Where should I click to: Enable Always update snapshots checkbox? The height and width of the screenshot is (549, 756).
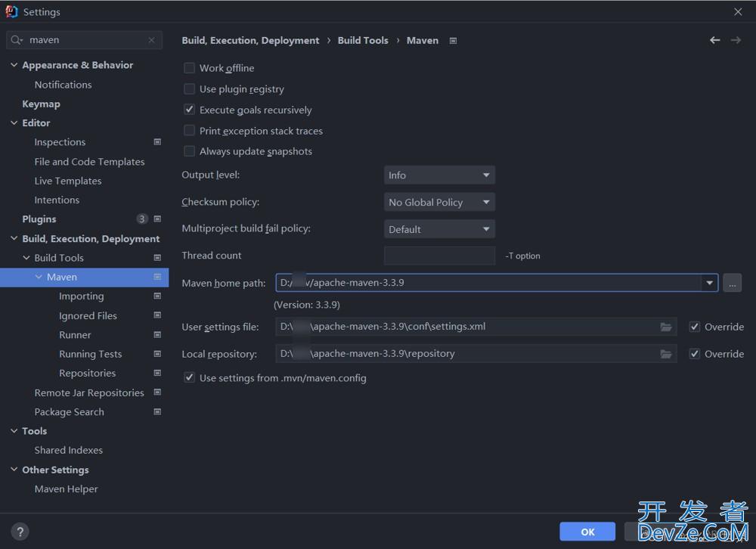pyautogui.click(x=190, y=151)
